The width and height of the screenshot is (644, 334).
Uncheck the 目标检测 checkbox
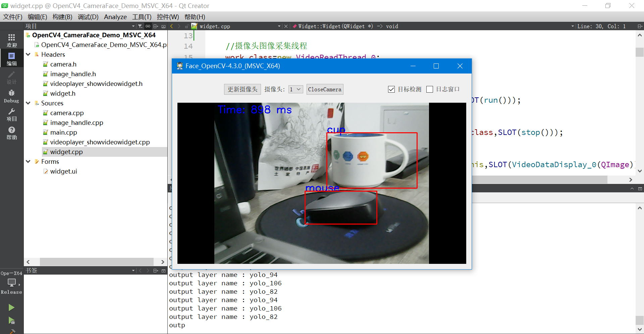[x=391, y=89]
